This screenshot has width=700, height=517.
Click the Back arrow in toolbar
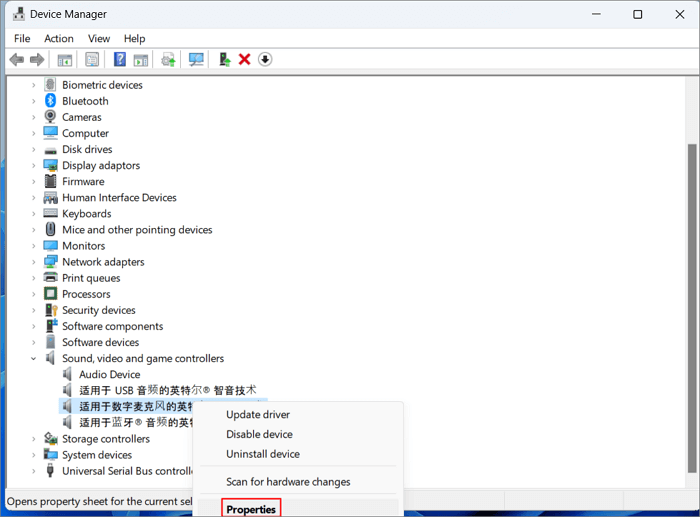(16, 60)
